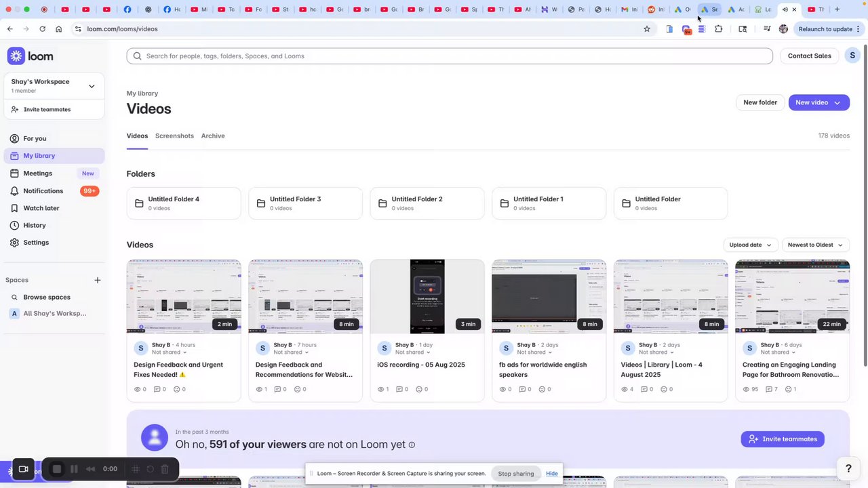Open the For you page icon
Viewport: 868px width, 488px height.
click(14, 138)
